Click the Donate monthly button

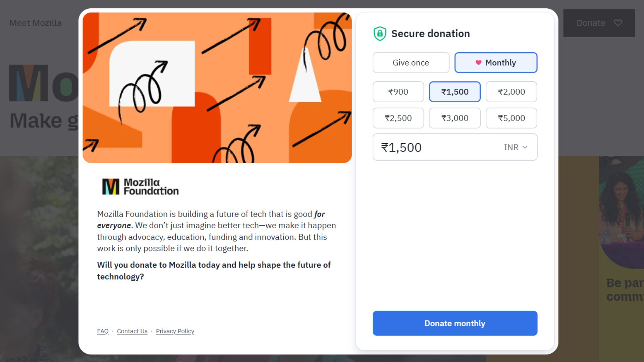(x=455, y=323)
